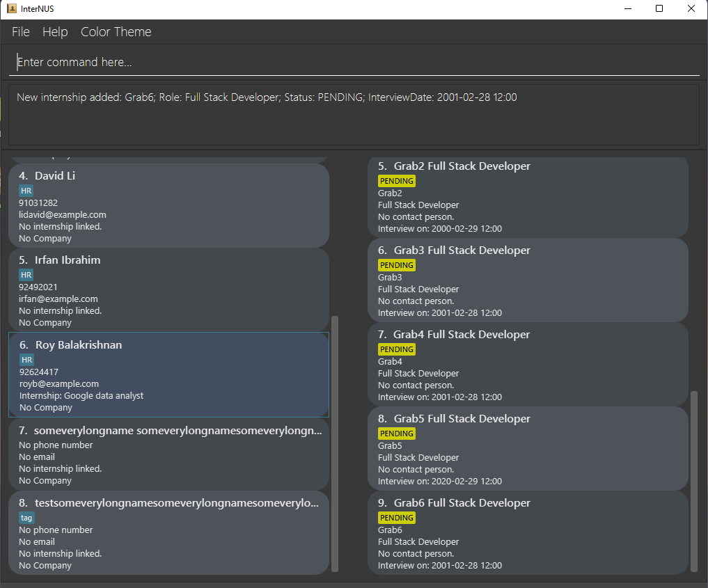
Task: Select internship 8. Grab5 Full Stack Developer
Action: 528,449
